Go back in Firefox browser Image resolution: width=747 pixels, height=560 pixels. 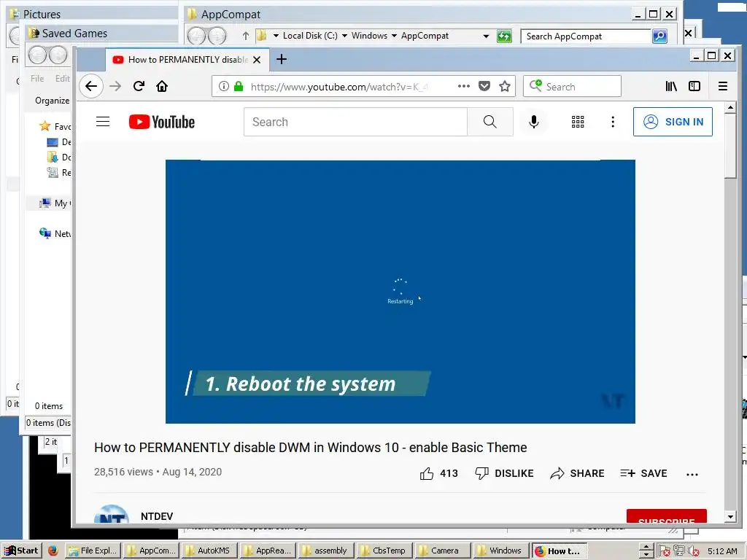click(x=91, y=86)
